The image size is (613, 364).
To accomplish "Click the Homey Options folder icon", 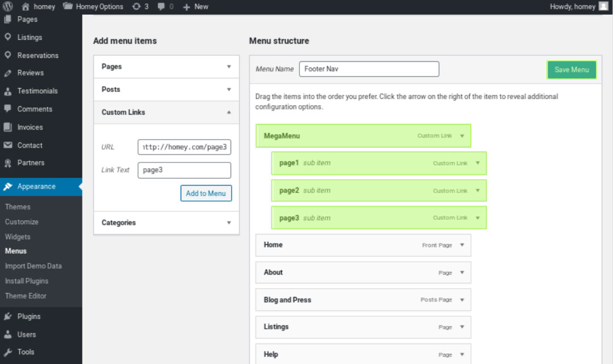I will [68, 6].
